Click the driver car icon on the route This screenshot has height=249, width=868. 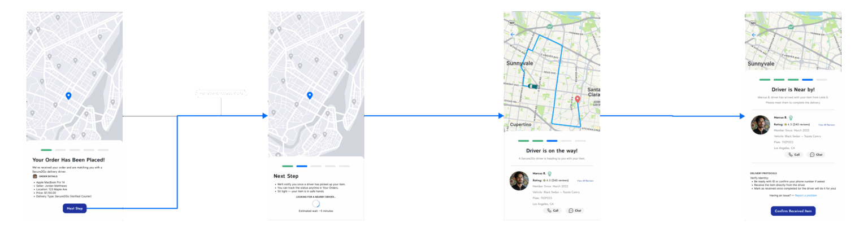[532, 86]
